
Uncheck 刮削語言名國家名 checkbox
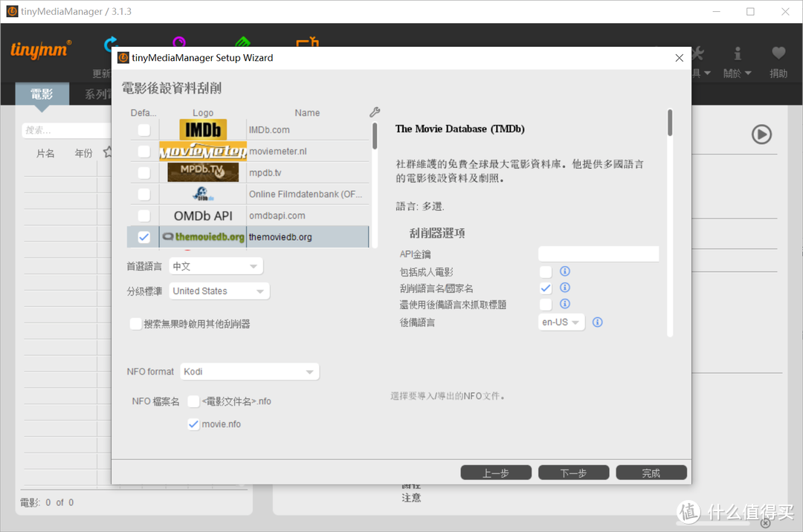point(546,288)
